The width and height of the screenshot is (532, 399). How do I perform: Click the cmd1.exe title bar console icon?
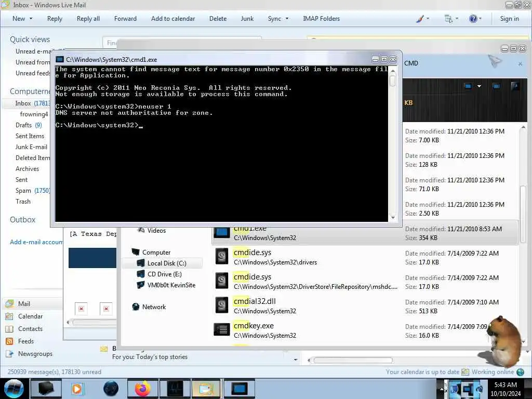coord(60,60)
